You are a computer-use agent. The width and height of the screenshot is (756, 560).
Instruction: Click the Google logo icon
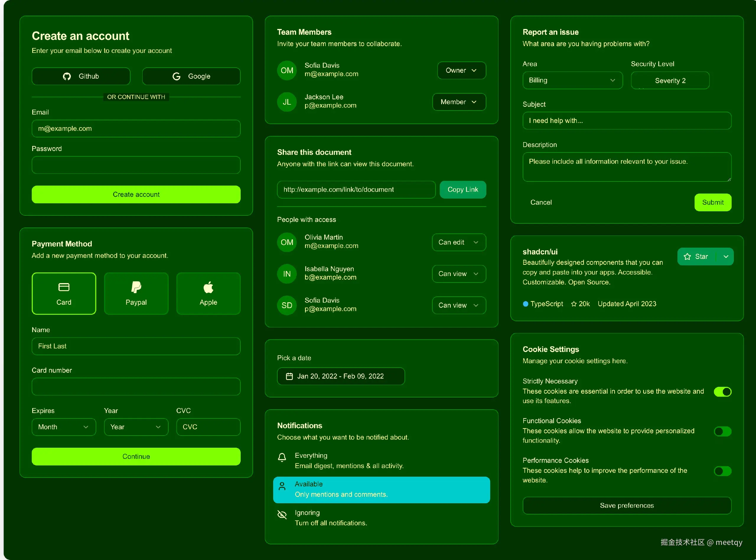[176, 76]
